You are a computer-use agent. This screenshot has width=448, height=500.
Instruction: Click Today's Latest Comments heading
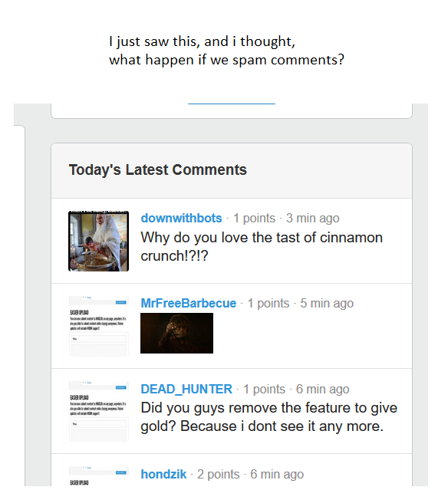tap(158, 169)
